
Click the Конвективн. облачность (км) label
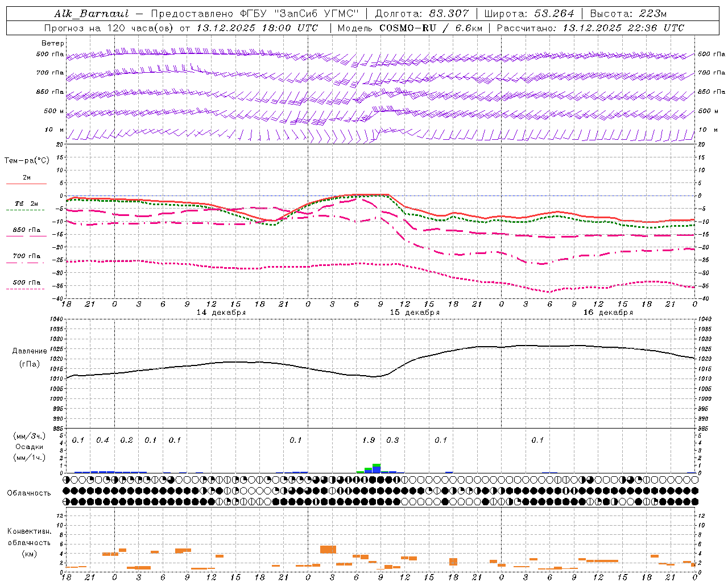29,542
